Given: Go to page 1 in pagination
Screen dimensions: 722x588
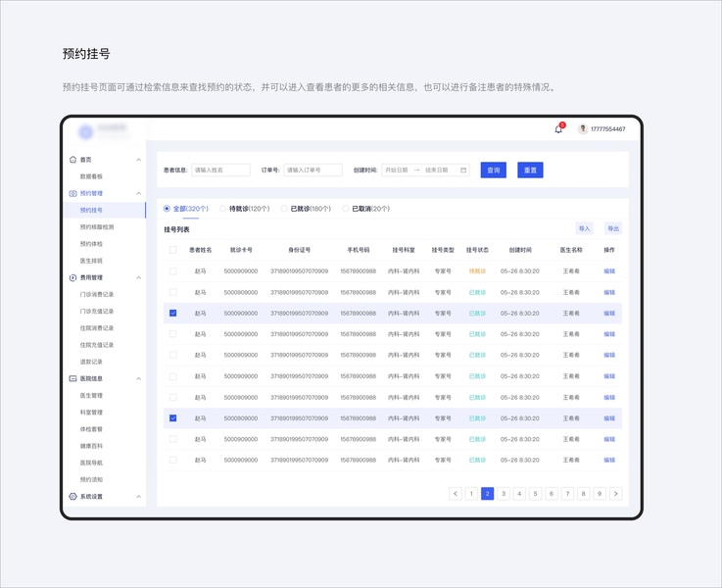Looking at the screenshot, I should tap(471, 494).
